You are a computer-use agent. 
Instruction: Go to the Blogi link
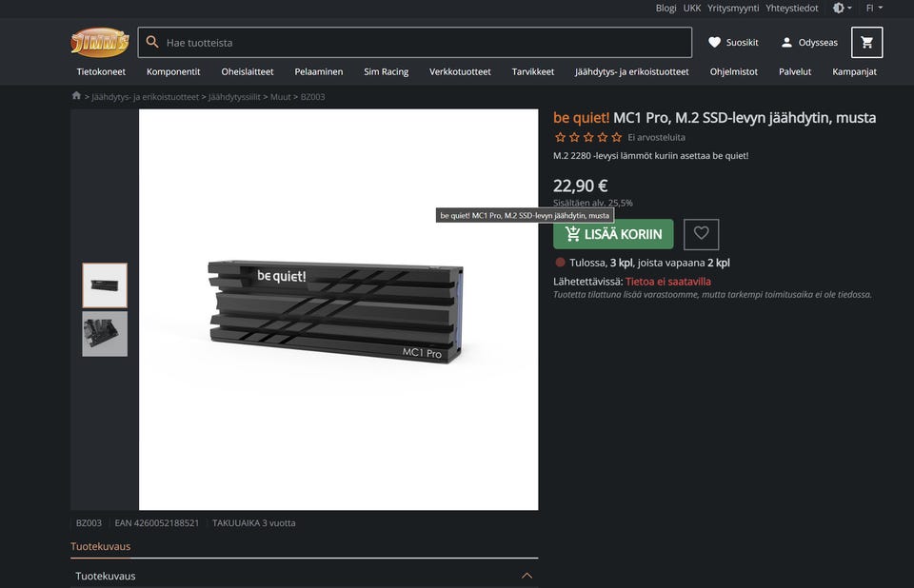666,9
